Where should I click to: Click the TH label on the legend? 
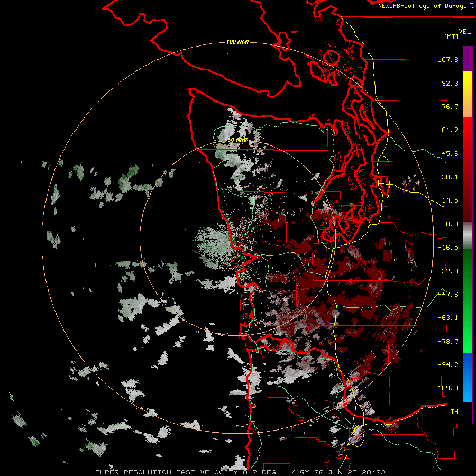tap(454, 412)
